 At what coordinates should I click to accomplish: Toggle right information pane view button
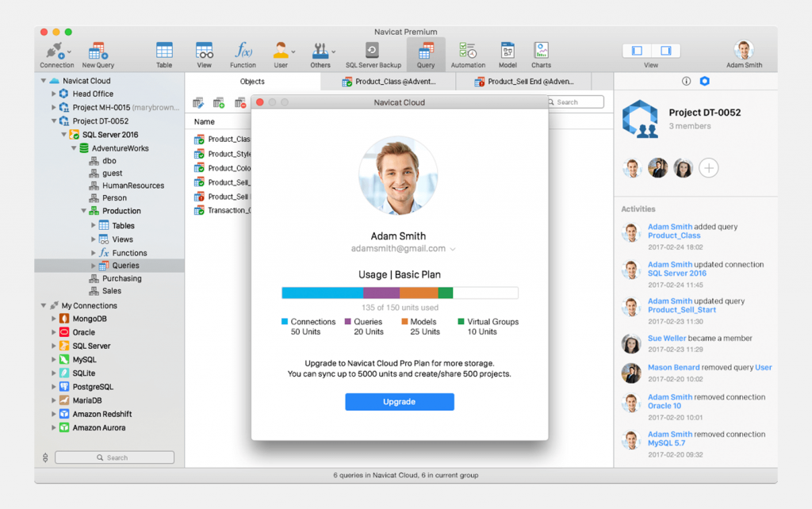tap(666, 50)
